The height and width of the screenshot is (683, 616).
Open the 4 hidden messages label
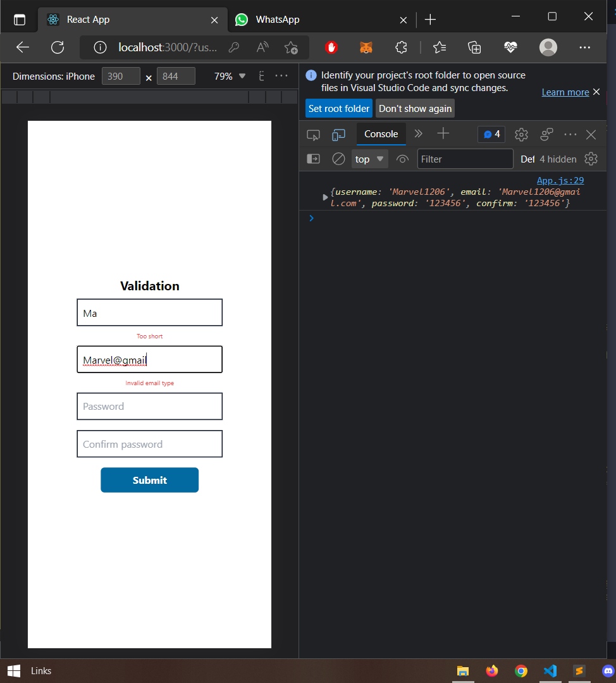558,159
